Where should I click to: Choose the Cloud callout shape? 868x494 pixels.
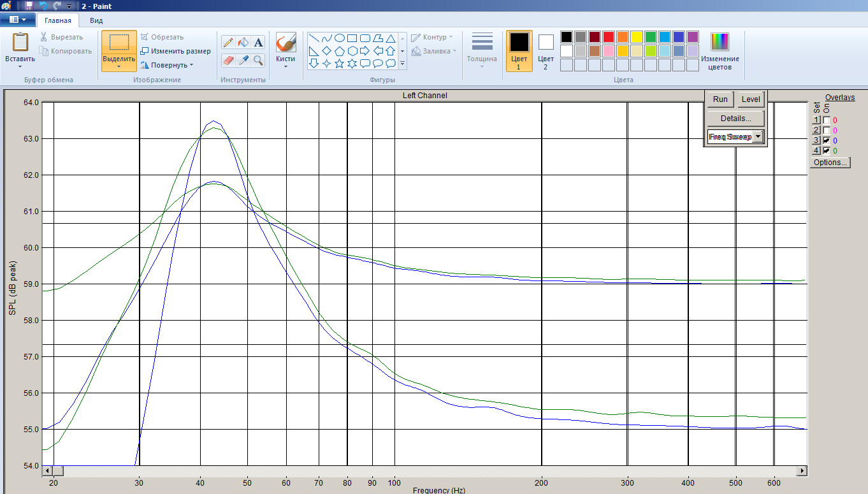390,64
